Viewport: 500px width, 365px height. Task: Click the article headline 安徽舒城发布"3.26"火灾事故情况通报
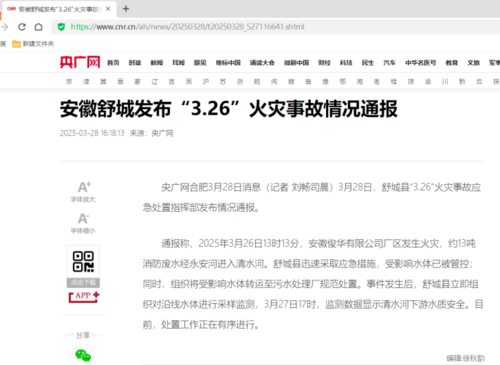point(229,109)
